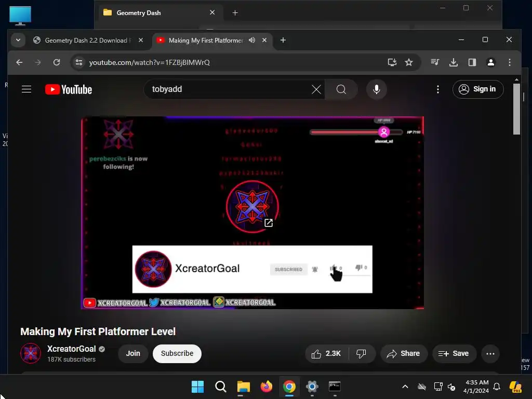Open Google Chrome taskbar icon
Image resolution: width=532 pixels, height=399 pixels.
pos(289,387)
